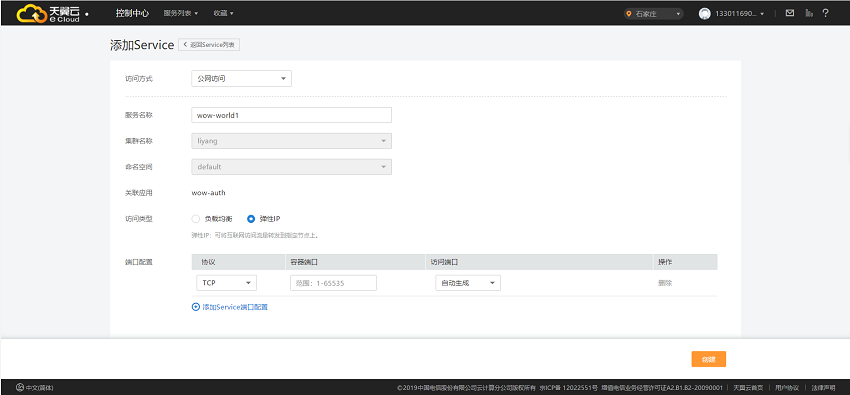Focus the 容器端口 range input field
The image size is (850, 395).
[333, 283]
